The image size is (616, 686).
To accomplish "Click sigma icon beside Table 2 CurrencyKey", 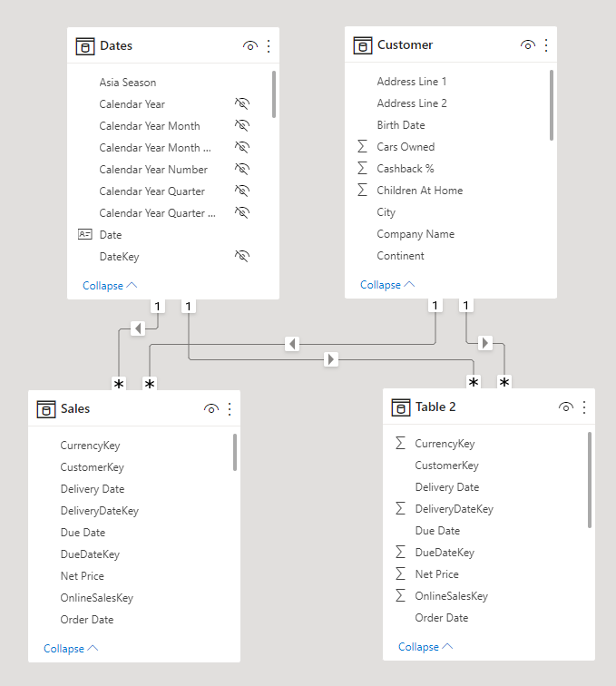I will tap(400, 443).
